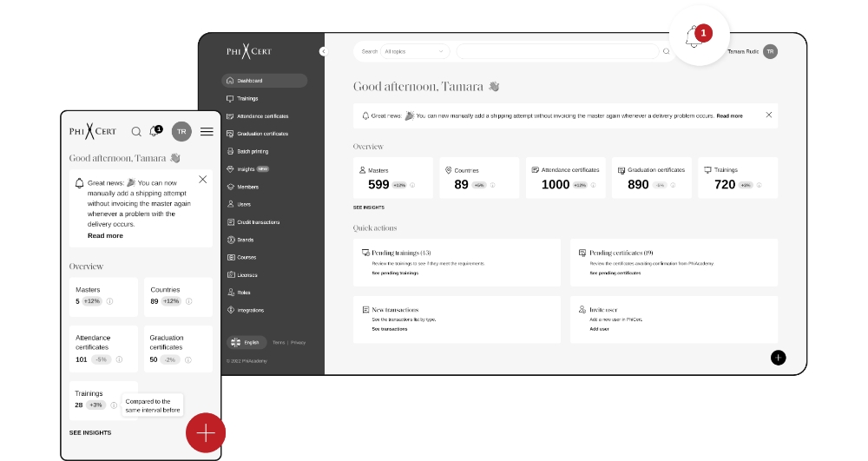868x461 pixels.
Task: Open the Privacy link in sidebar footer
Action: click(298, 343)
